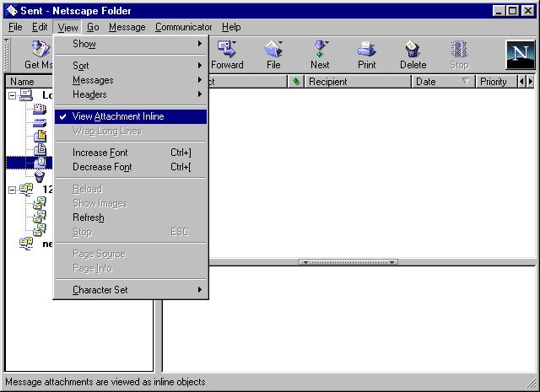Image resolution: width=540 pixels, height=392 pixels.
Task: Click the Priority column header
Action: point(496,82)
